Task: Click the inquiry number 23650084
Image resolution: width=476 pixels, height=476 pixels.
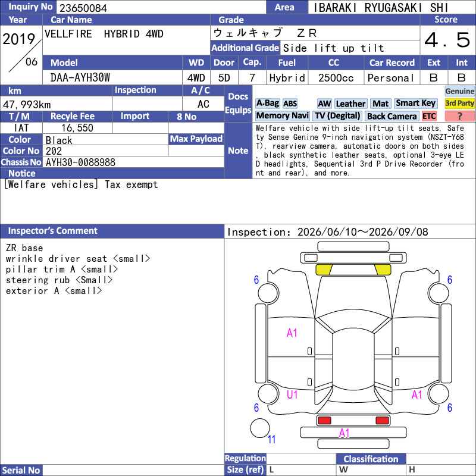Action: [83, 8]
